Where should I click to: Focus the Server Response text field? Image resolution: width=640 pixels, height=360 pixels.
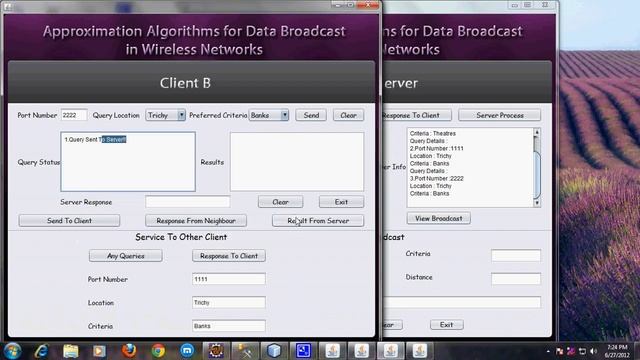click(x=188, y=202)
